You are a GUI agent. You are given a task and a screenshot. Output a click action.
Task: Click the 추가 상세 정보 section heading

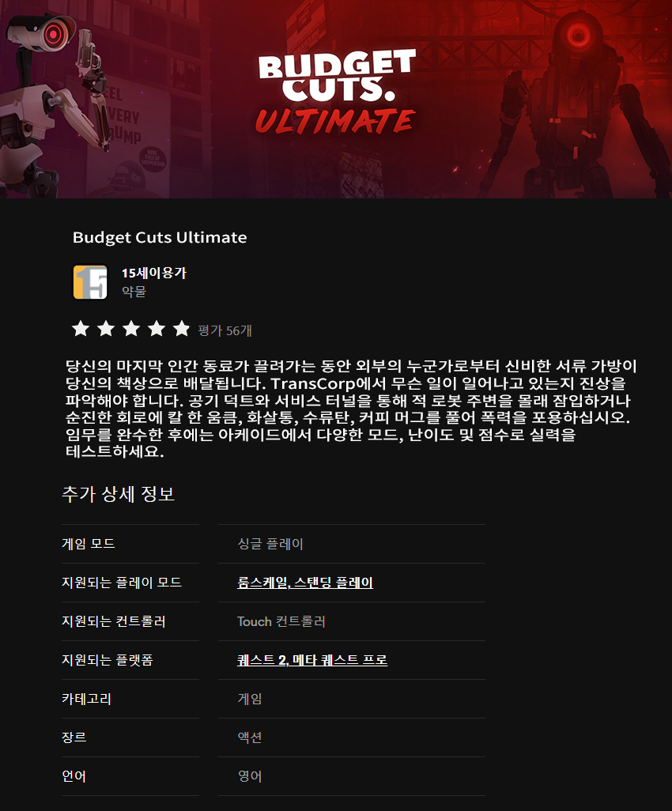[118, 494]
